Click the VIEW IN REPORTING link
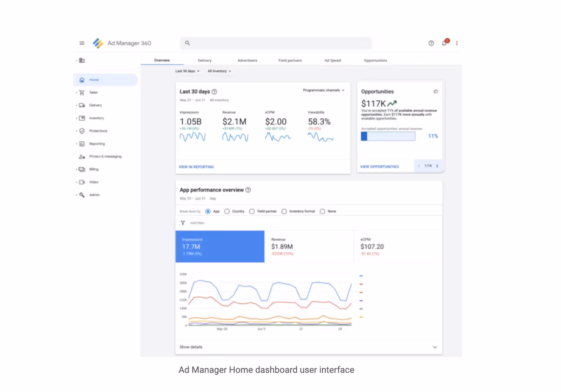This screenshot has height=392, width=561. pos(196,167)
